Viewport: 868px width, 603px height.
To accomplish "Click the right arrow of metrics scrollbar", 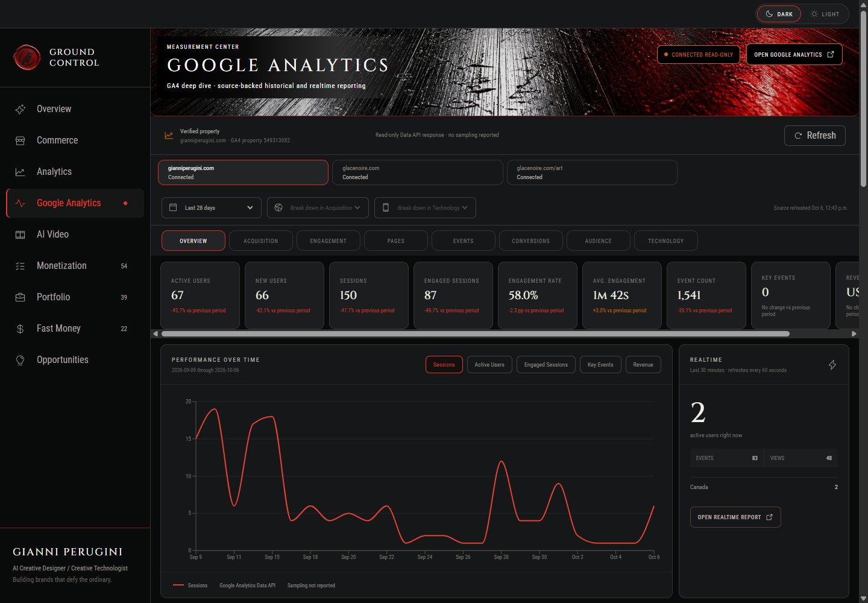I will click(x=854, y=333).
